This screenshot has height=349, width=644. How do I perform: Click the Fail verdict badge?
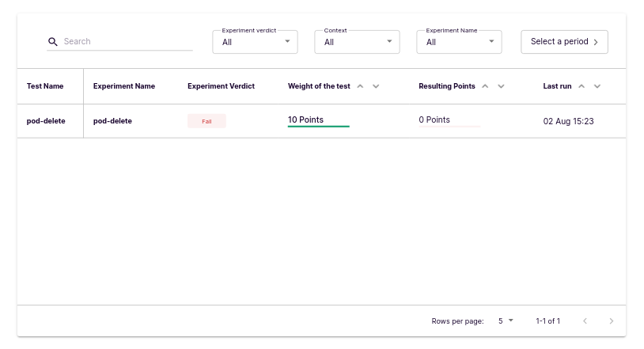click(x=206, y=121)
